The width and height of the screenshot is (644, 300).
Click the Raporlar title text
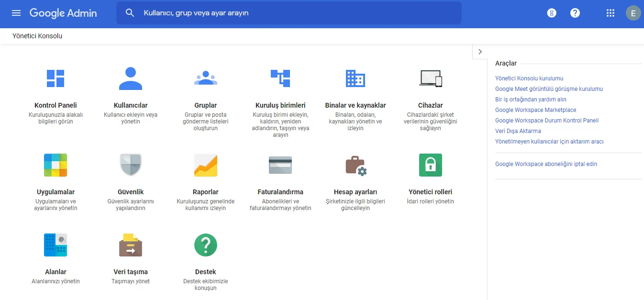(x=206, y=192)
